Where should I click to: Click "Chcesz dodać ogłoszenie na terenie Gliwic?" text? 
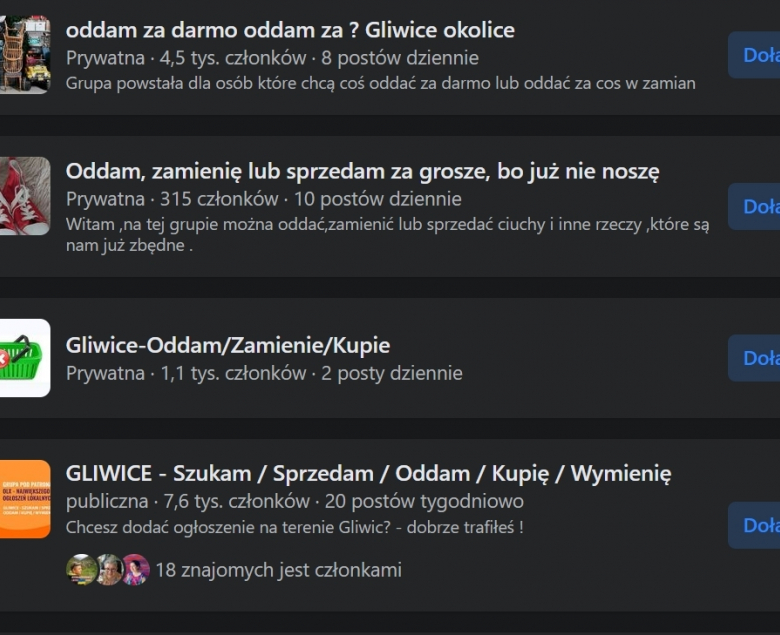294,527
